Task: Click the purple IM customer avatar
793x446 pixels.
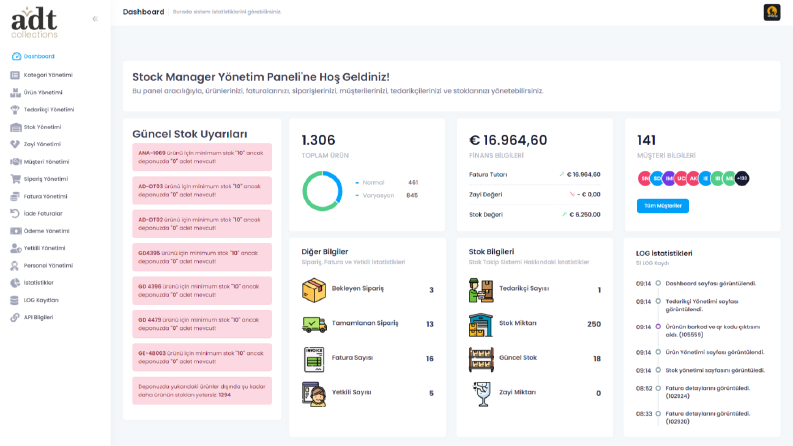Action: tap(669, 179)
